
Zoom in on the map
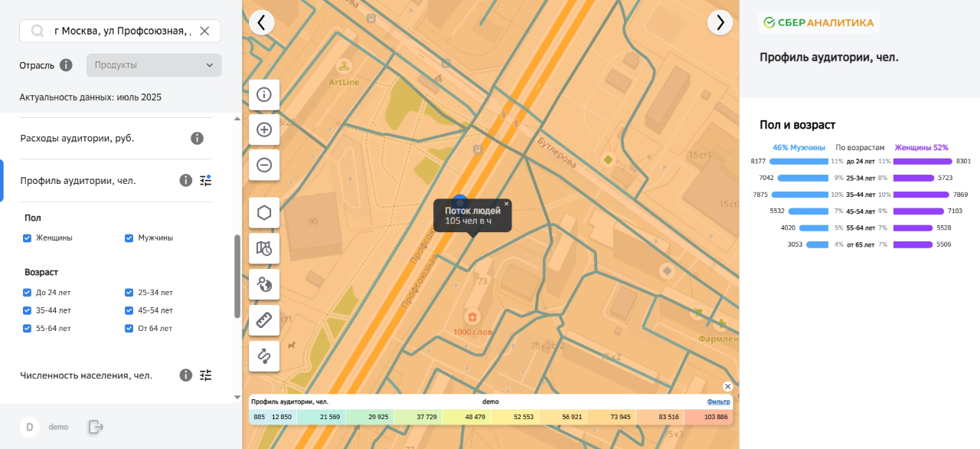click(x=264, y=129)
